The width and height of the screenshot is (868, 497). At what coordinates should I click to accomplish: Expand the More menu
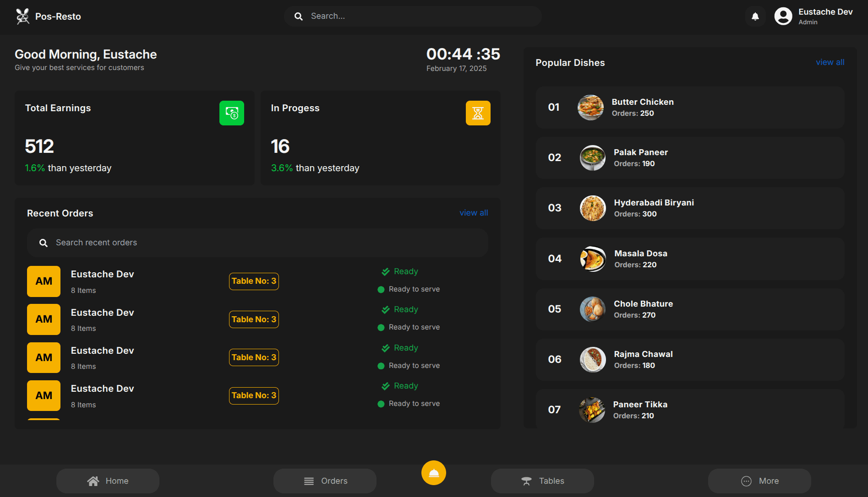coord(759,481)
